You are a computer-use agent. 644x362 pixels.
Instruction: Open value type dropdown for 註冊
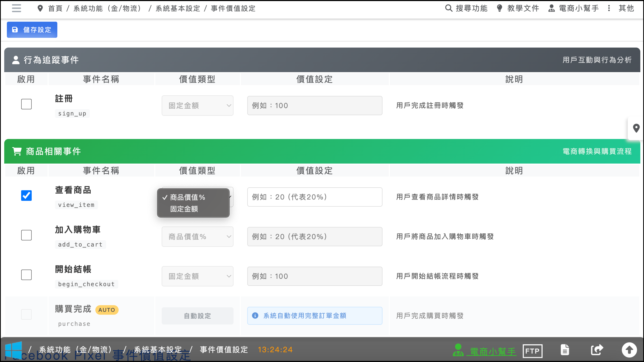(x=198, y=105)
